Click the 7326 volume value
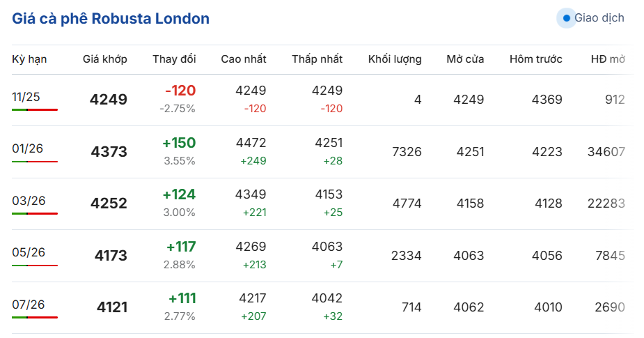This screenshot has height=338, width=644. [407, 151]
